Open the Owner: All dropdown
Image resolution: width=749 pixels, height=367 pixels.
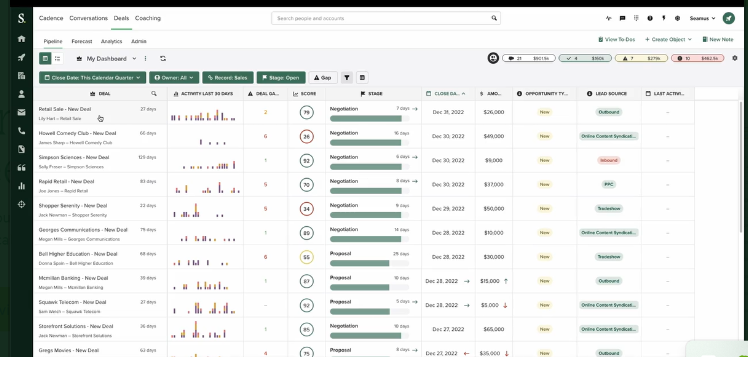click(x=174, y=77)
